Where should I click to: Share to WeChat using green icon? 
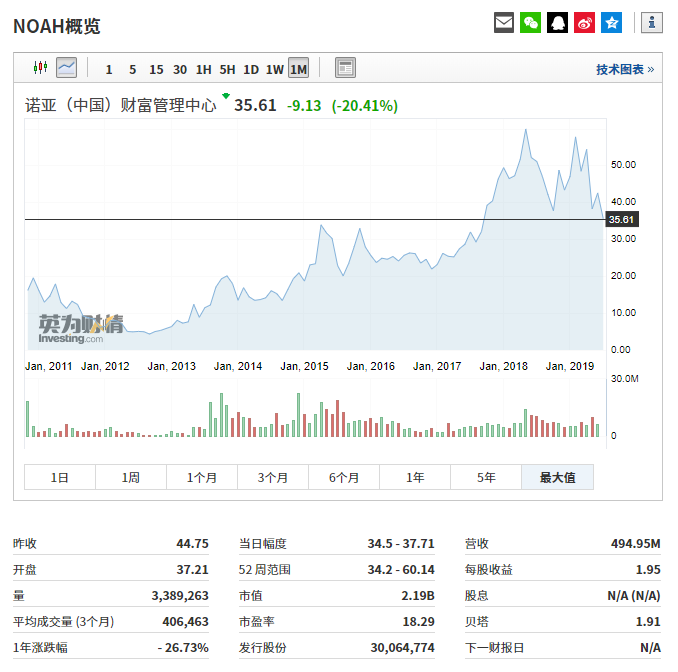click(x=531, y=22)
